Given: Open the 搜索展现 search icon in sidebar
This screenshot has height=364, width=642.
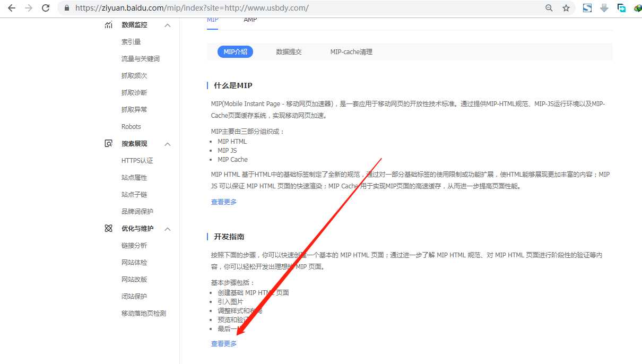Looking at the screenshot, I should pyautogui.click(x=108, y=144).
